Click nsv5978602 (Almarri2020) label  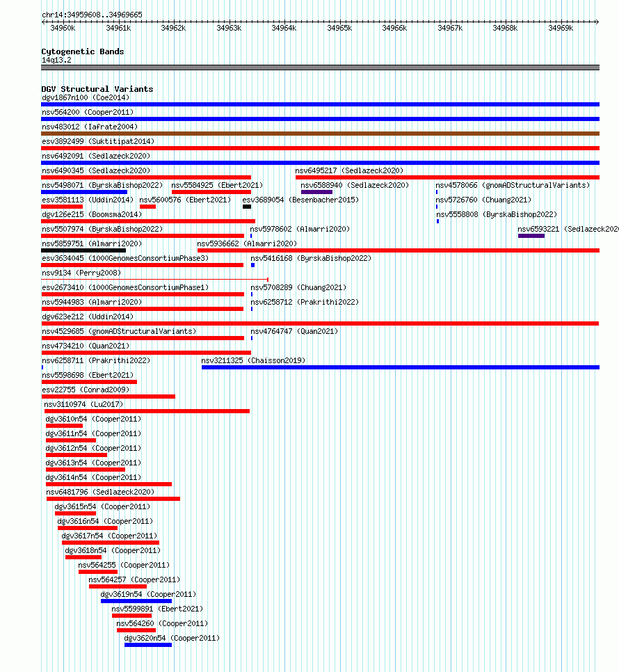tap(300, 229)
